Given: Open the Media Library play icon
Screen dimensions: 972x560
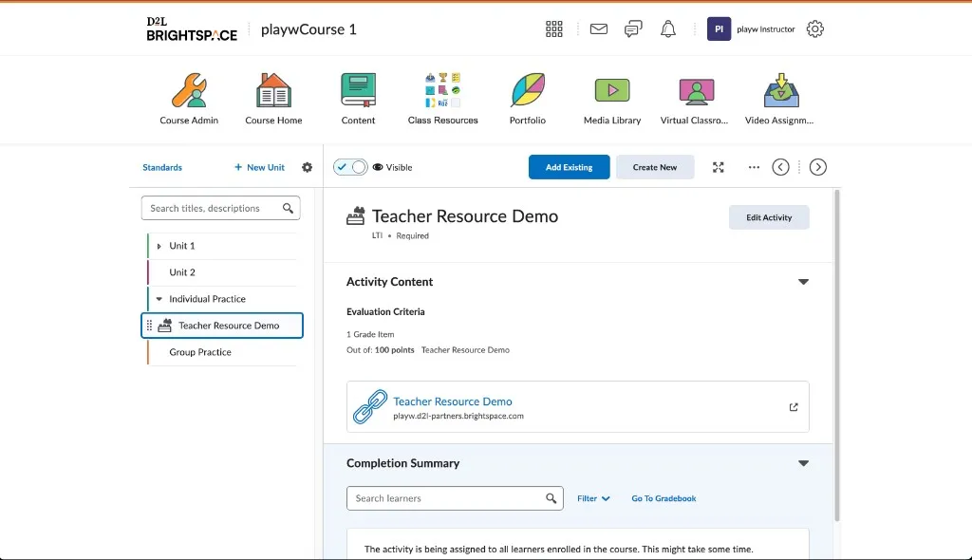Looking at the screenshot, I should [612, 90].
